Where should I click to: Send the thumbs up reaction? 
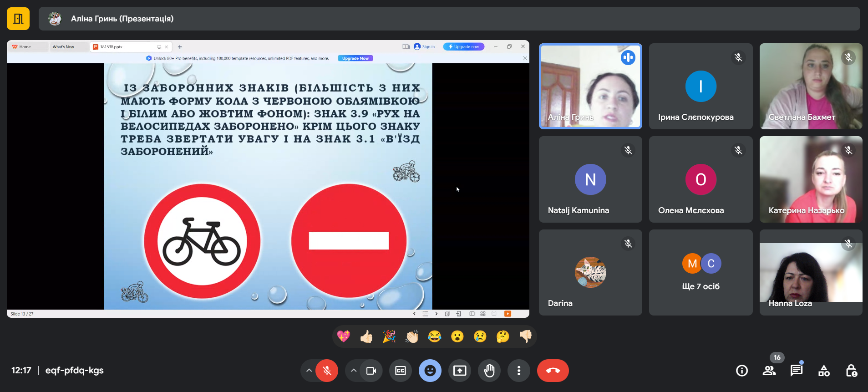pyautogui.click(x=366, y=336)
